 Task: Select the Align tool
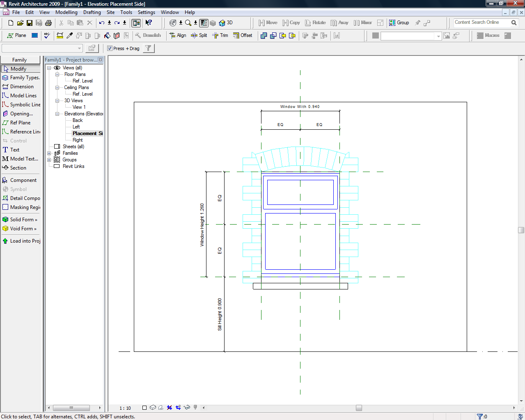point(177,36)
